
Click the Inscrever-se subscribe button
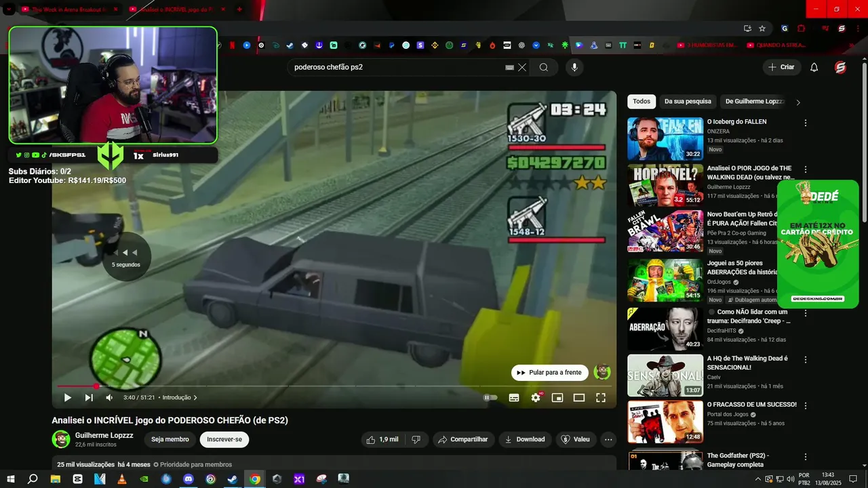(224, 439)
